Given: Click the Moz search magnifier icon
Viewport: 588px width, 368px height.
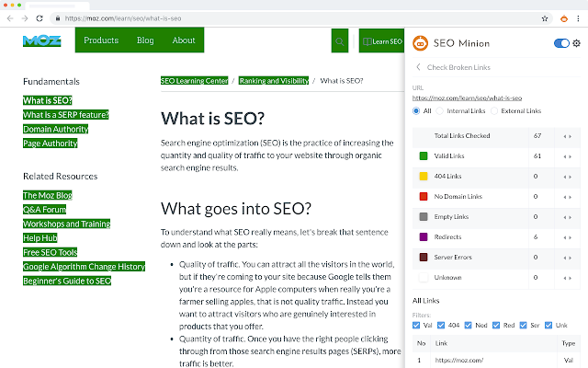Looking at the screenshot, I should point(341,41).
